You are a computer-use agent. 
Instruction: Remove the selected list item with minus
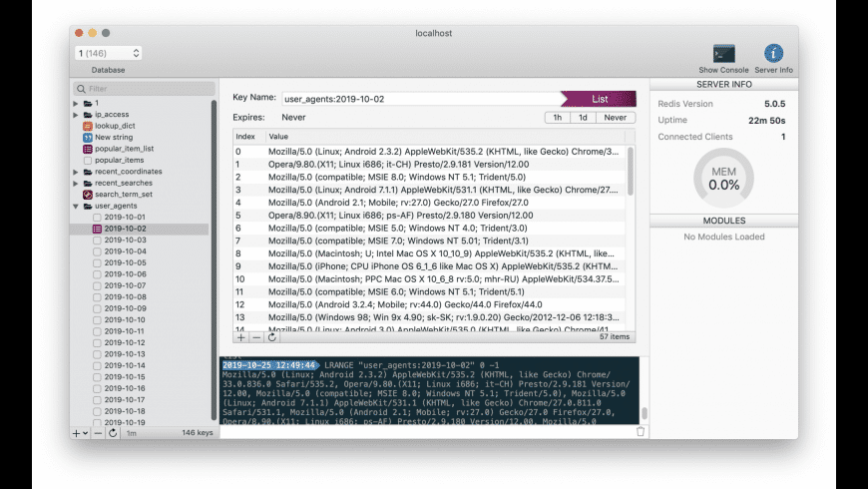[x=256, y=337]
